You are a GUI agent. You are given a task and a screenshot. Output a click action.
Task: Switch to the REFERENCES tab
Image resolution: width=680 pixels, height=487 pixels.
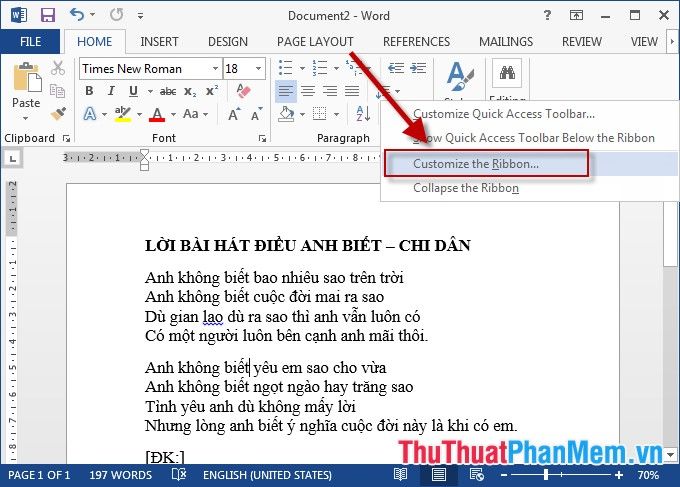[416, 42]
